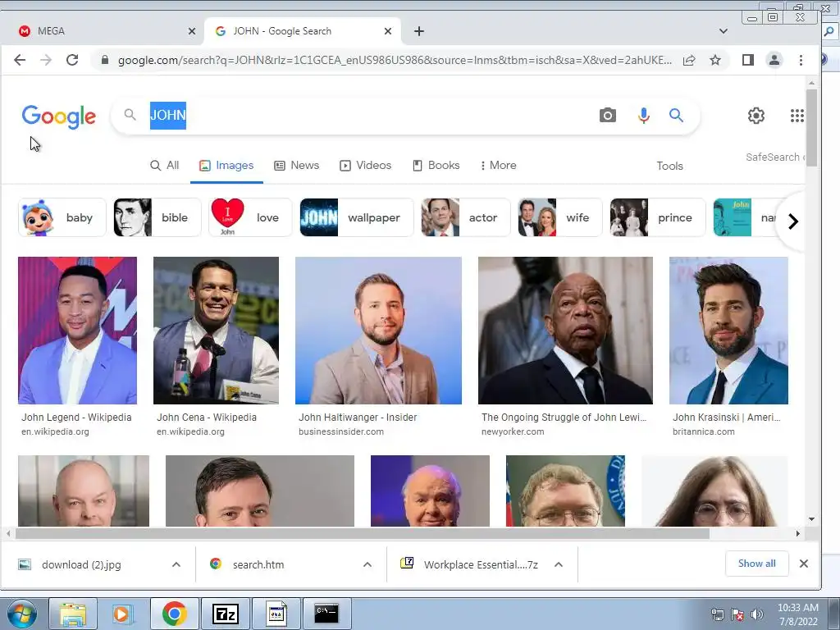This screenshot has width=840, height=630.
Task: Filter images by bible chip
Action: coord(157,217)
